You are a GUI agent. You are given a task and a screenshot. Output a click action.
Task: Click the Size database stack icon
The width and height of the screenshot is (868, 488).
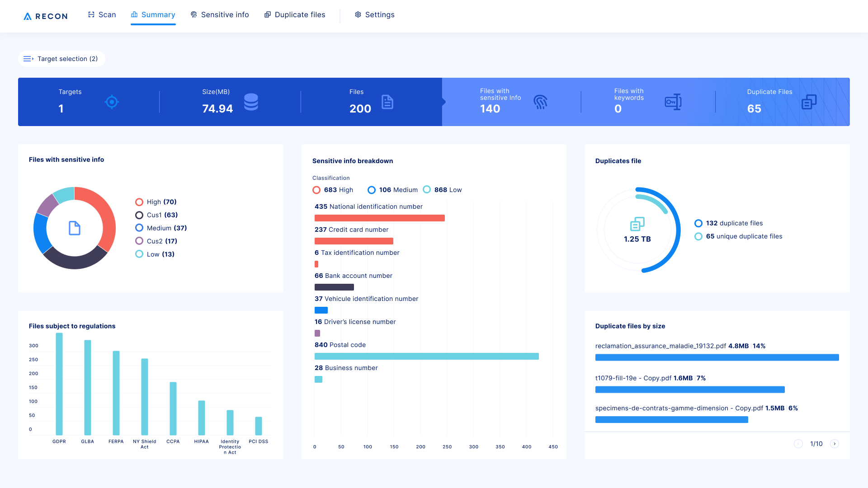coord(251,102)
